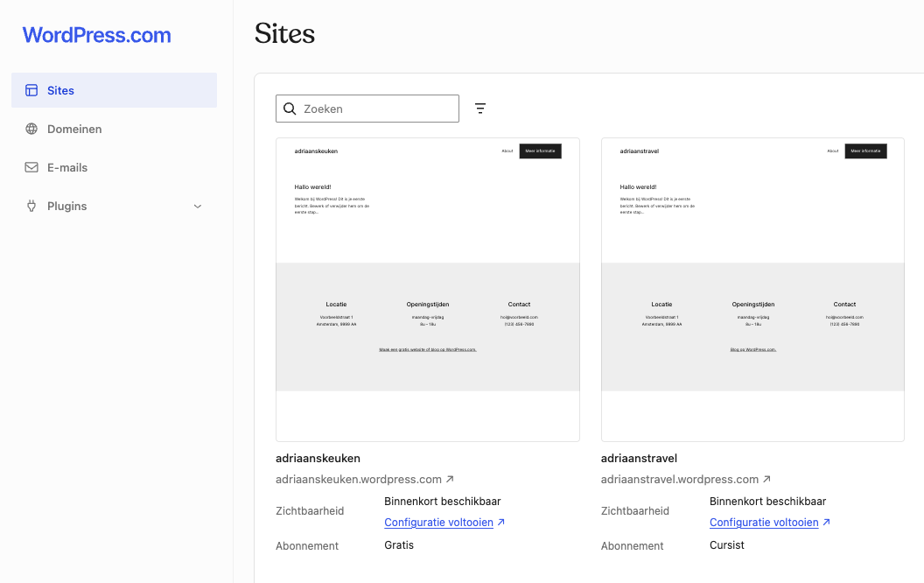924x583 pixels.
Task: Click the WordPress.com logo
Action: (x=96, y=35)
